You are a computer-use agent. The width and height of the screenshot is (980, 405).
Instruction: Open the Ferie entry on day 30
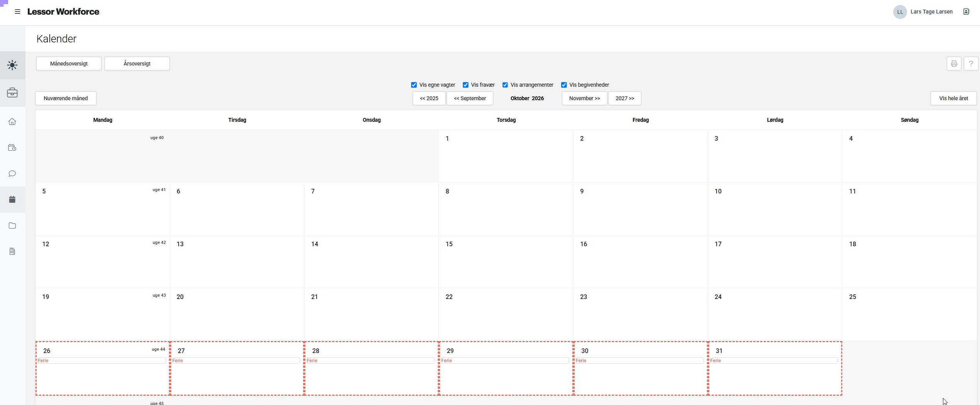[x=639, y=361]
